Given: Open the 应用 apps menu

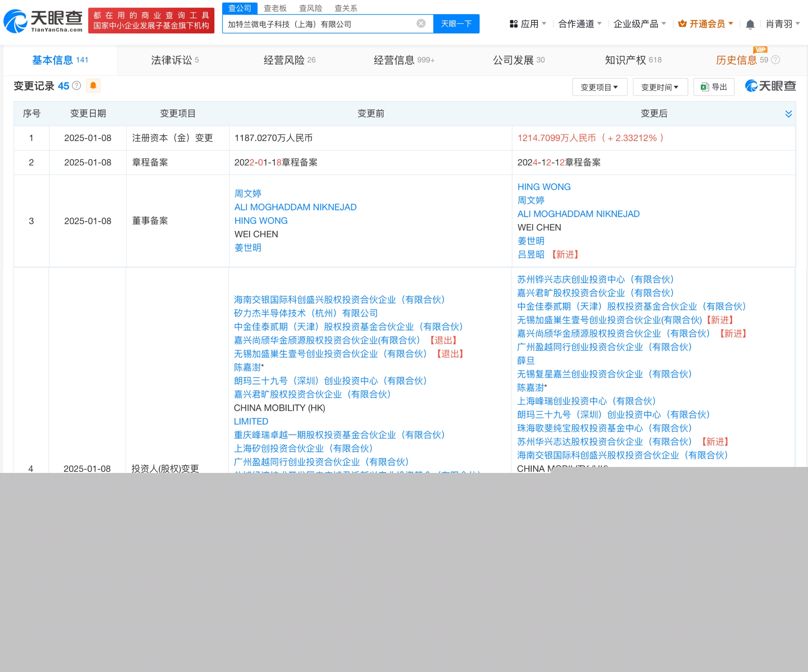Looking at the screenshot, I should 528,24.
